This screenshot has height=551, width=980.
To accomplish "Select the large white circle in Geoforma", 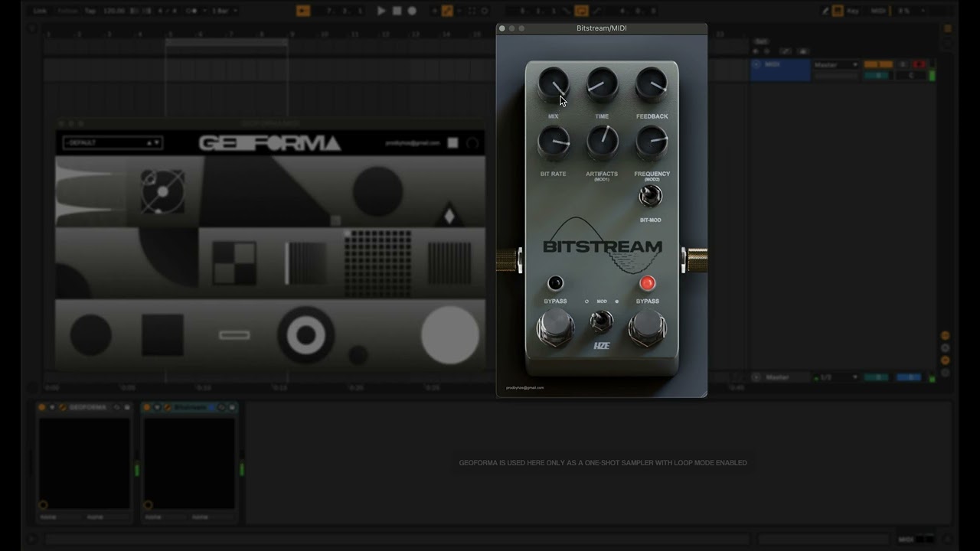I will click(450, 334).
